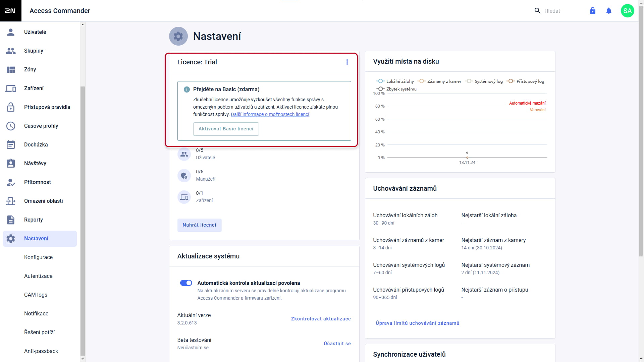Screen dimensions: 644x362
Task: Click Zkontrolovat aktualizace
Action: tap(321, 319)
